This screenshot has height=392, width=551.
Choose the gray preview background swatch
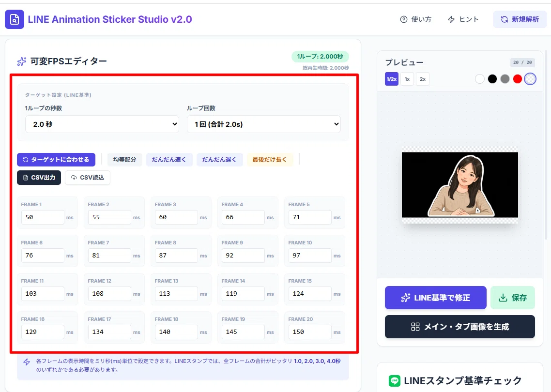tap(505, 79)
